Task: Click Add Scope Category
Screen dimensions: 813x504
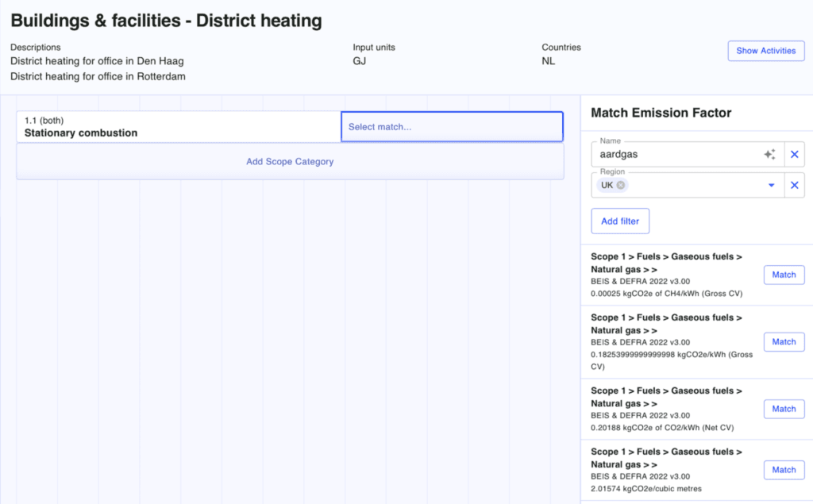Action: click(x=290, y=162)
